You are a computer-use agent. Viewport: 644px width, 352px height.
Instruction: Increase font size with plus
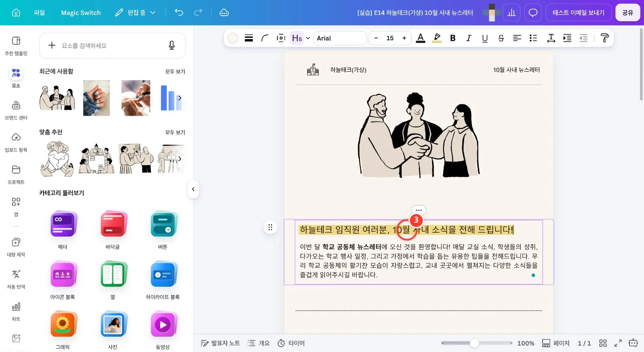(404, 38)
